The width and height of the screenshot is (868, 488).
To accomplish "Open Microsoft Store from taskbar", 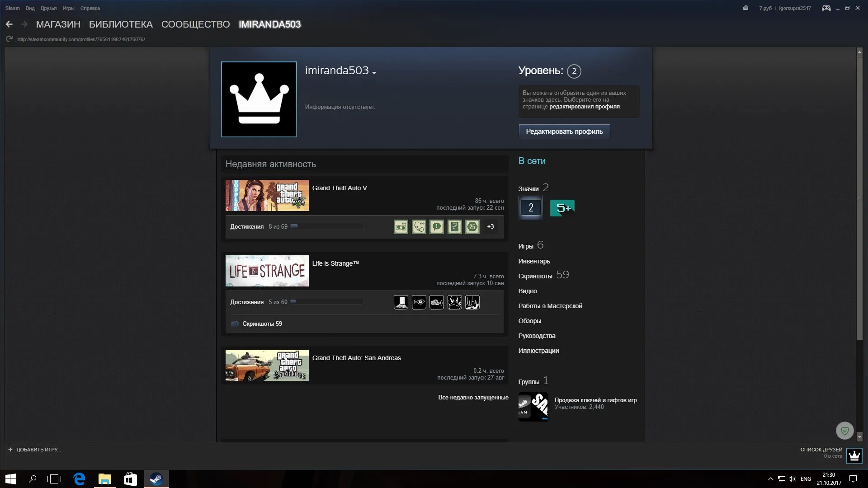I will (131, 479).
